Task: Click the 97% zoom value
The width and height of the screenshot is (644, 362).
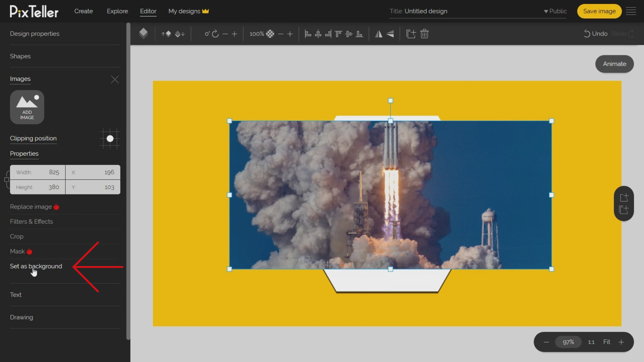Action: point(568,342)
